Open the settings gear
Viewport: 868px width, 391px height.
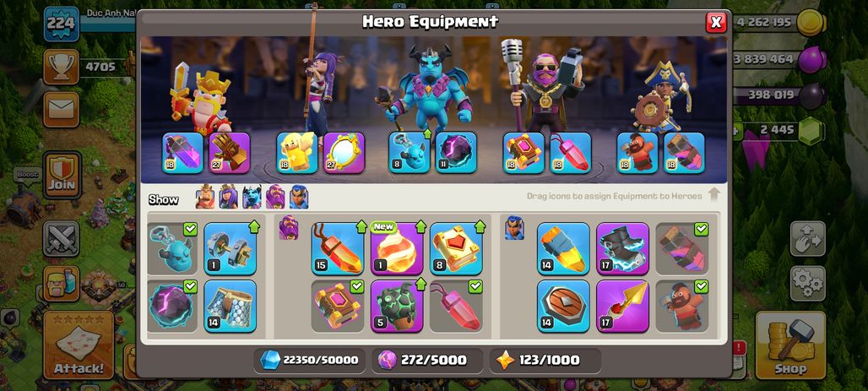[808, 284]
